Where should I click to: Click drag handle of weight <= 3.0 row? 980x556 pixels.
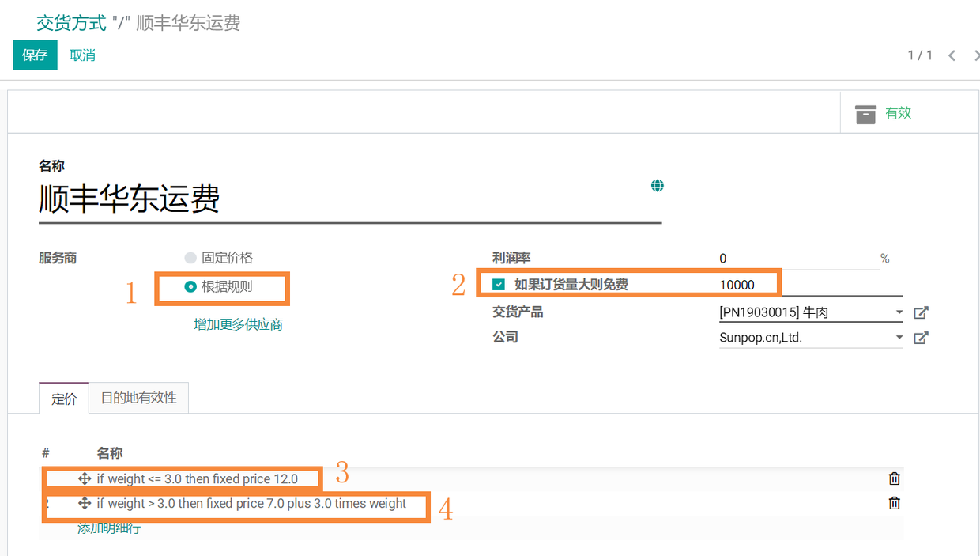[x=85, y=478]
